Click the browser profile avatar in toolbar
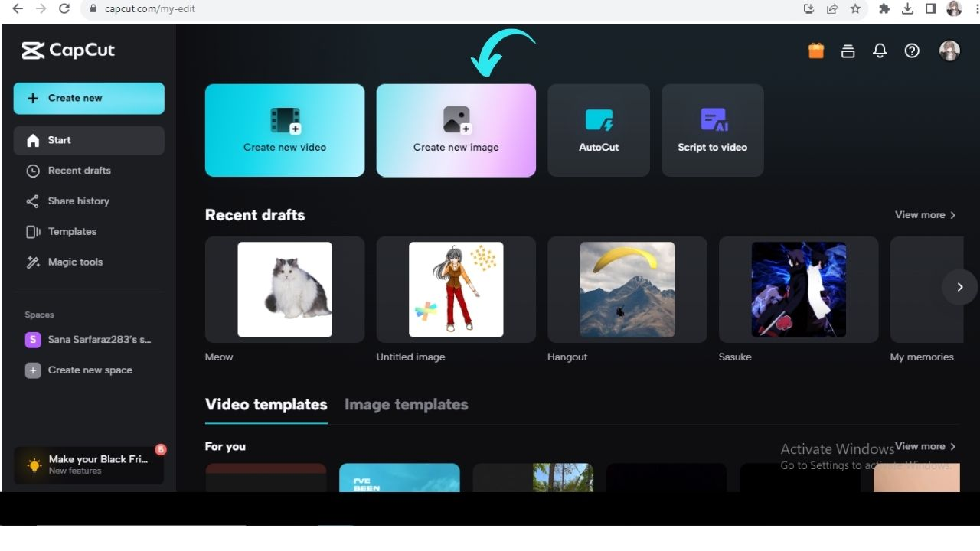Viewport: 980px width, 551px height. (x=954, y=9)
